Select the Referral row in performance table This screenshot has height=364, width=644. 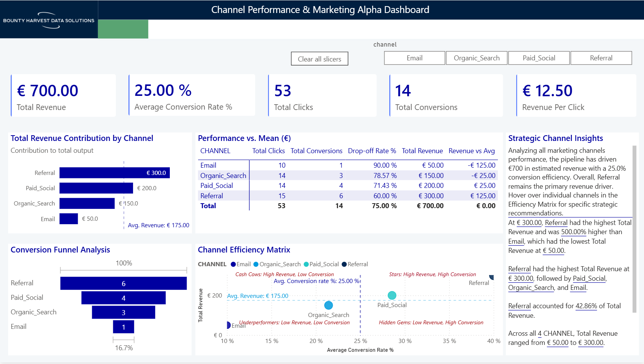(x=348, y=196)
